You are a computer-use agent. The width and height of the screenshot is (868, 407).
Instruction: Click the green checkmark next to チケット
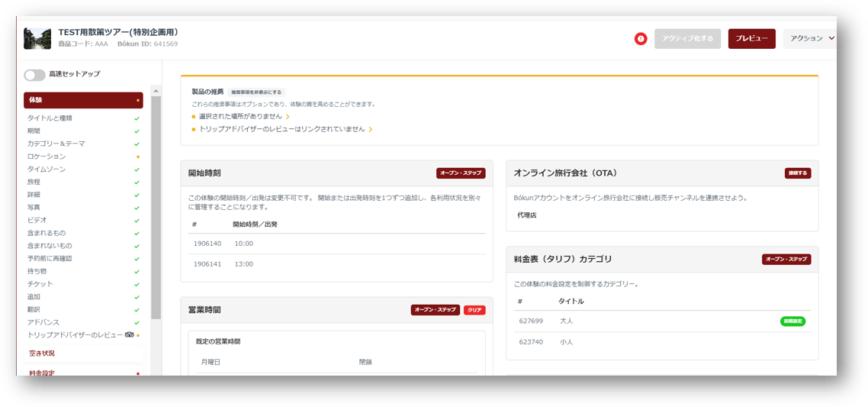click(x=137, y=284)
